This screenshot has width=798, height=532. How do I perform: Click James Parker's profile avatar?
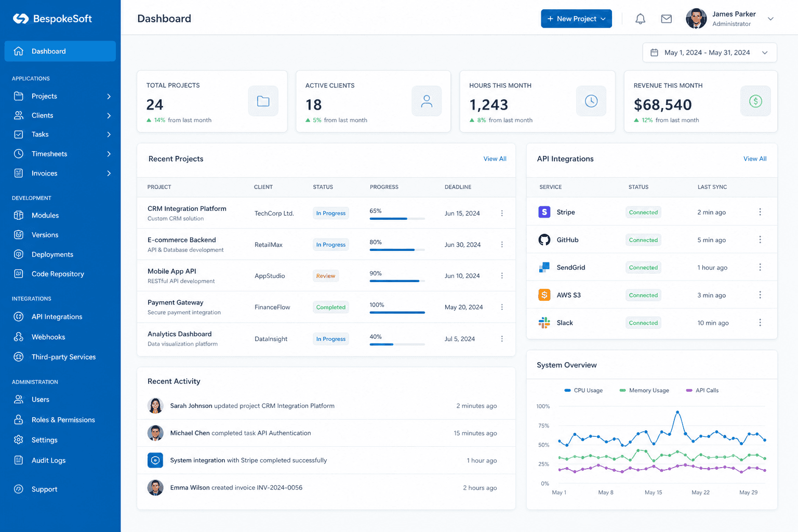tap(696, 19)
